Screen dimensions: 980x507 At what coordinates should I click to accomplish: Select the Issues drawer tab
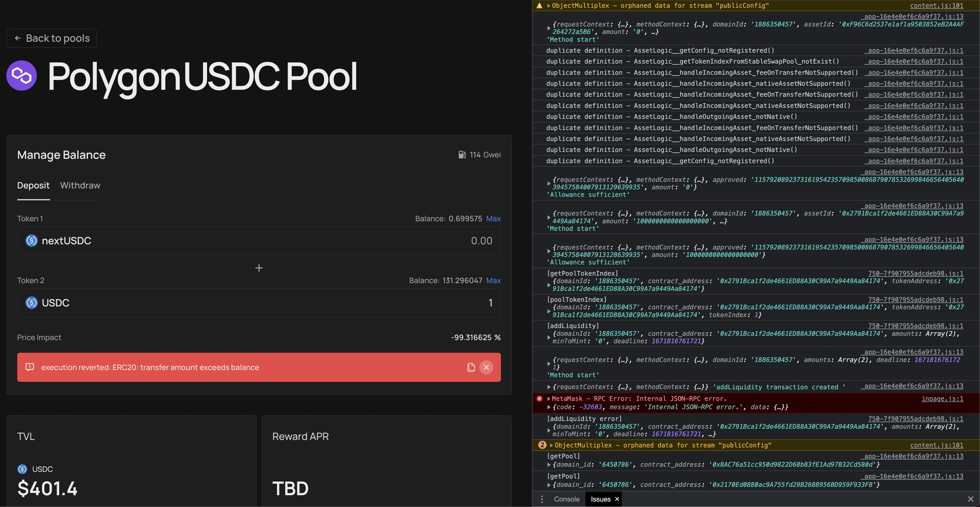[x=600, y=499]
